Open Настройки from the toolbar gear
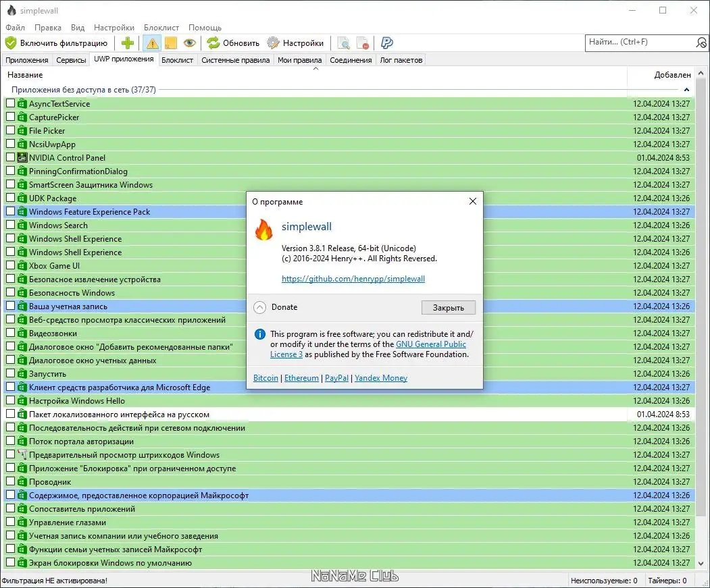Image resolution: width=710 pixels, height=588 pixels. [x=295, y=43]
